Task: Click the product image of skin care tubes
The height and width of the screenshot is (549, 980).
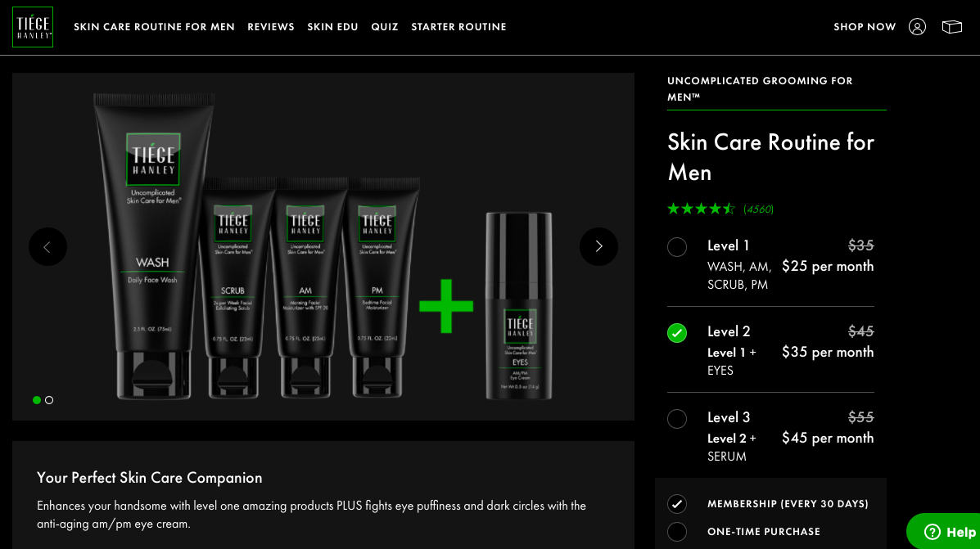Action: [323, 247]
